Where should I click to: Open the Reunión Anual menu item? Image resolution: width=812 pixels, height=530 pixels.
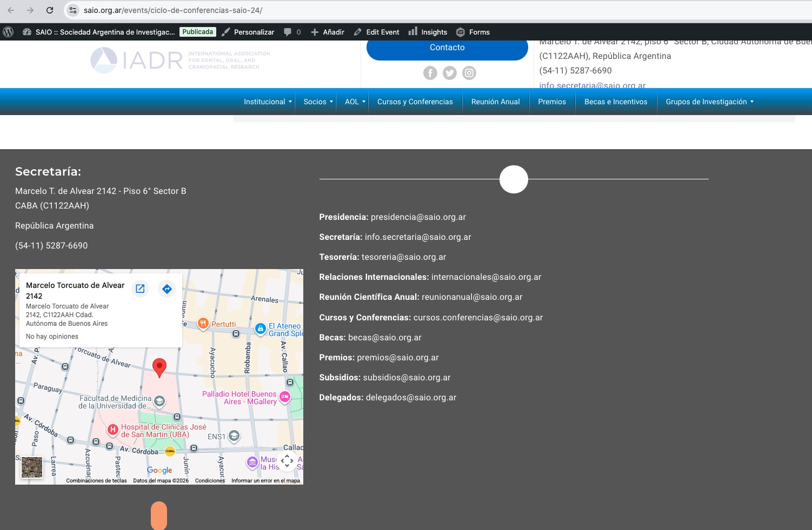click(x=495, y=102)
